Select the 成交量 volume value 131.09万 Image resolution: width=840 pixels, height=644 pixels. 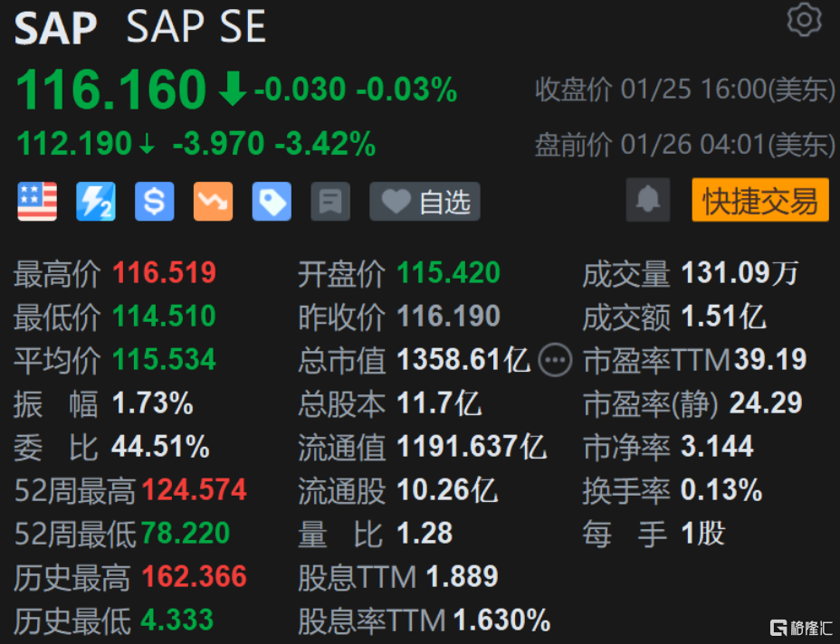coord(740,273)
